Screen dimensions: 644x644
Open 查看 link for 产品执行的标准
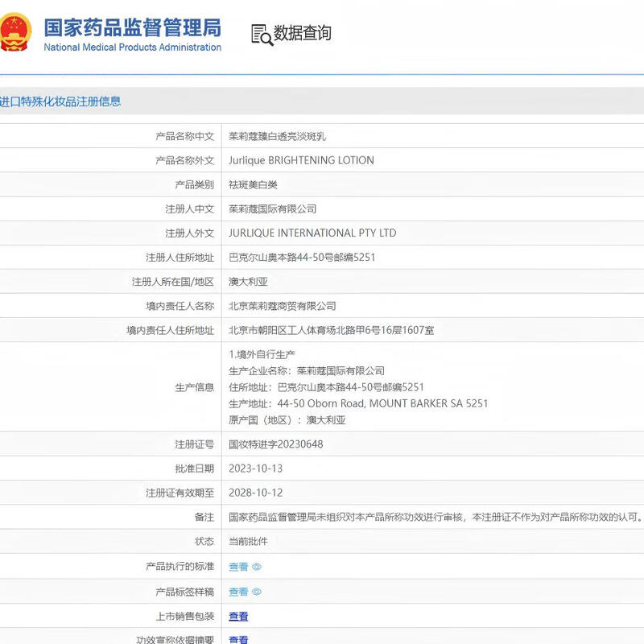tap(238, 567)
